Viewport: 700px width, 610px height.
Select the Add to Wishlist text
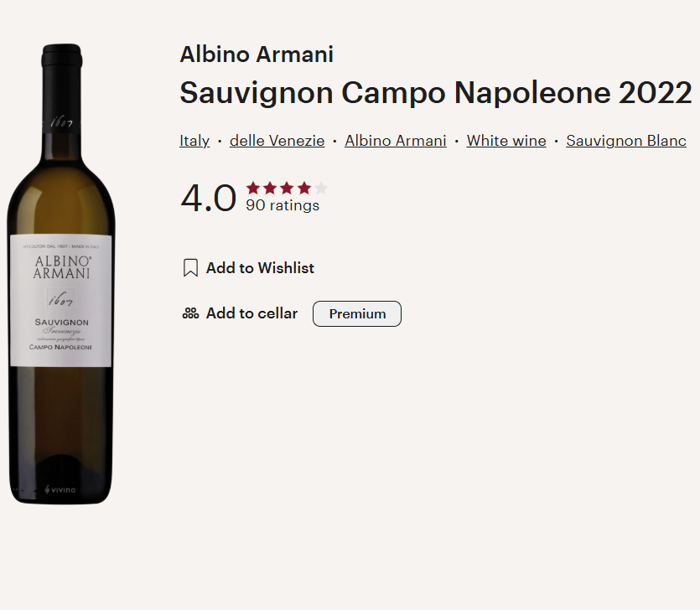pyautogui.click(x=260, y=268)
